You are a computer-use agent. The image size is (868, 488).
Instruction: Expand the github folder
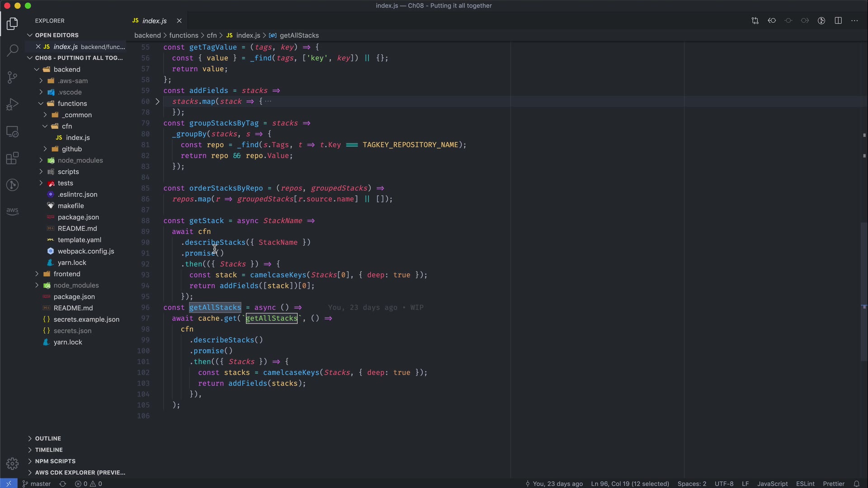(x=71, y=149)
